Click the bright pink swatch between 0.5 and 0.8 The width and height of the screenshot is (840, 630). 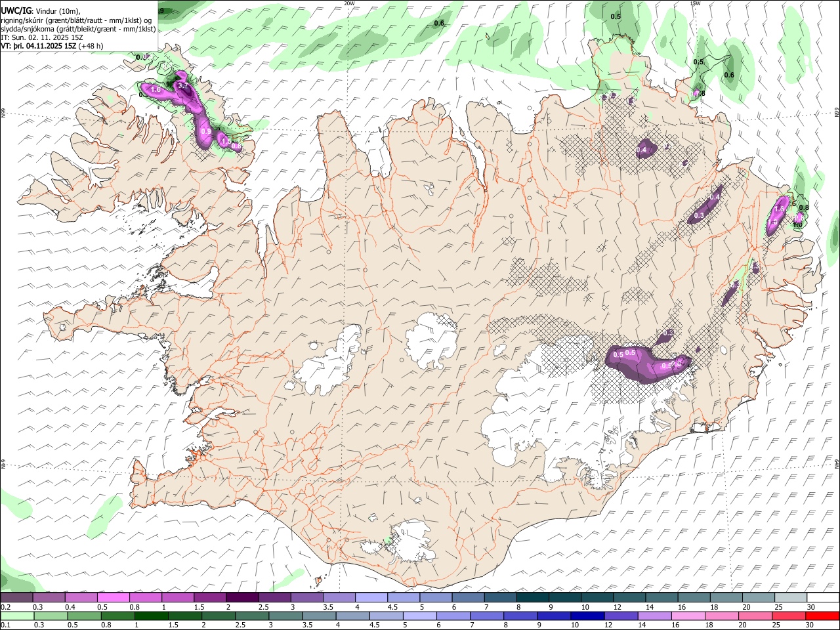point(113,597)
